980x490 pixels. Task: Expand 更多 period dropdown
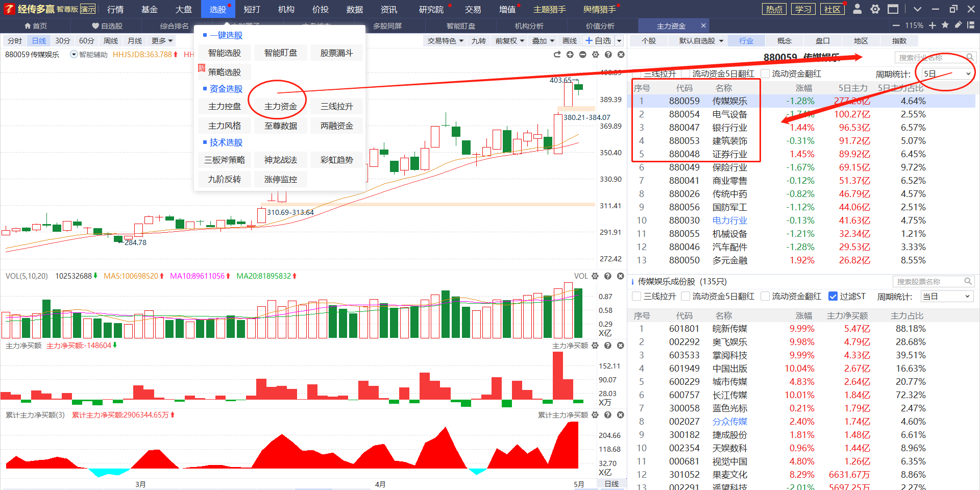[x=162, y=41]
